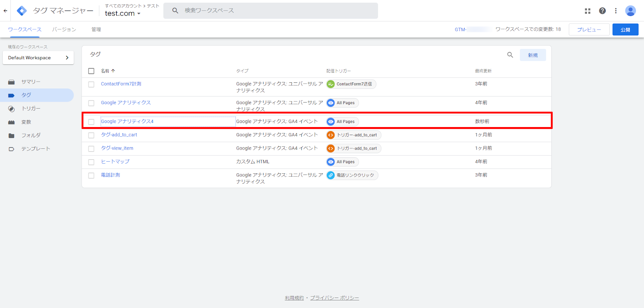
Task: Toggle the select-all tags checkbox
Action: coord(91,71)
